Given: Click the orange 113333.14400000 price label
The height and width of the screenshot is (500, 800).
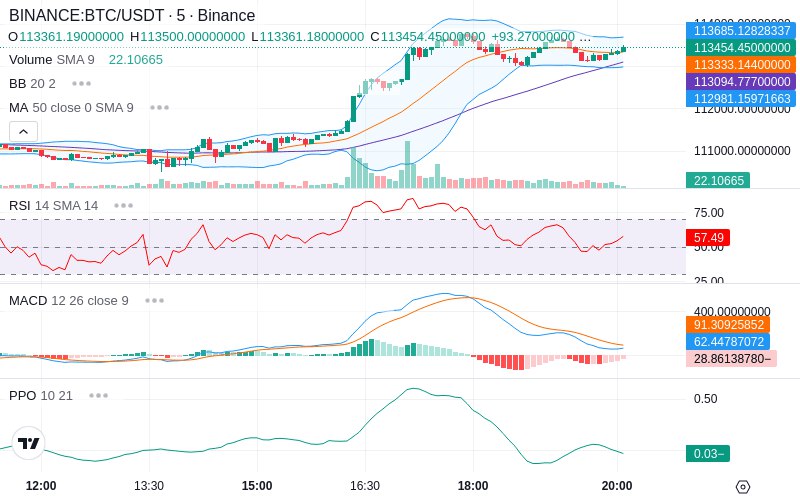Looking at the screenshot, I should (742, 65).
